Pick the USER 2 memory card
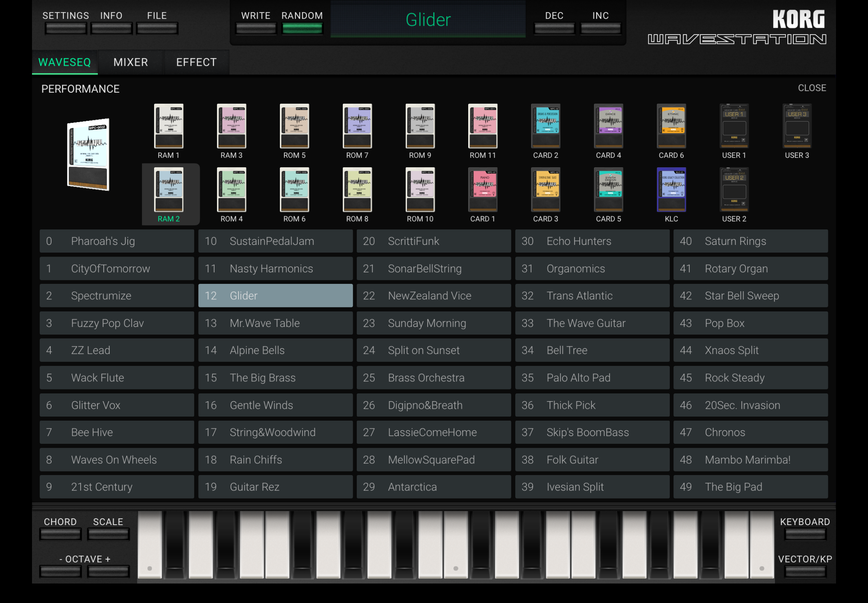This screenshot has height=603, width=868. (x=734, y=190)
